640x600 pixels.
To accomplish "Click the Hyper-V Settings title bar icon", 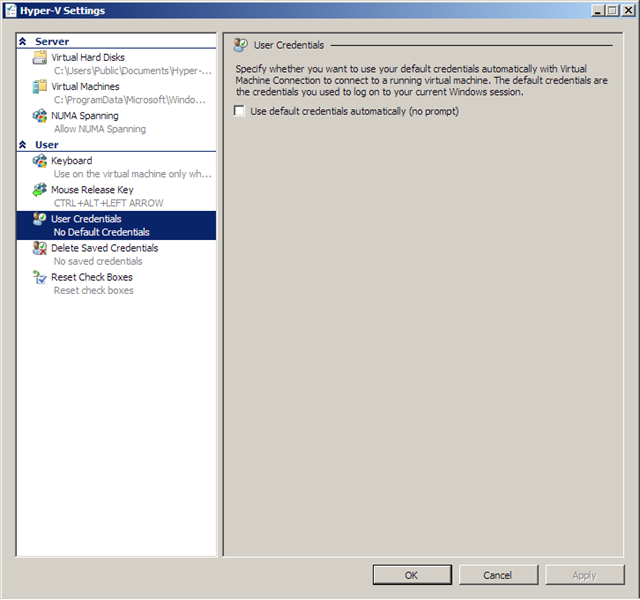I will [x=11, y=10].
